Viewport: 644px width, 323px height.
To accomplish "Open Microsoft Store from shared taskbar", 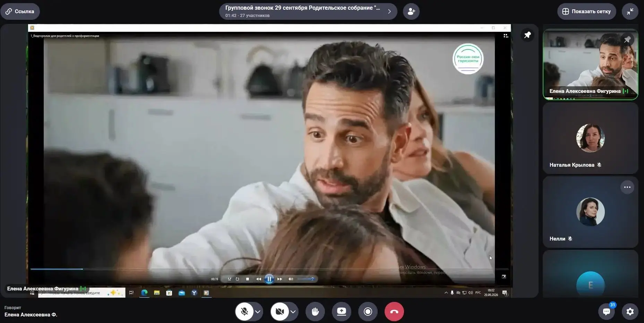I will (169, 293).
